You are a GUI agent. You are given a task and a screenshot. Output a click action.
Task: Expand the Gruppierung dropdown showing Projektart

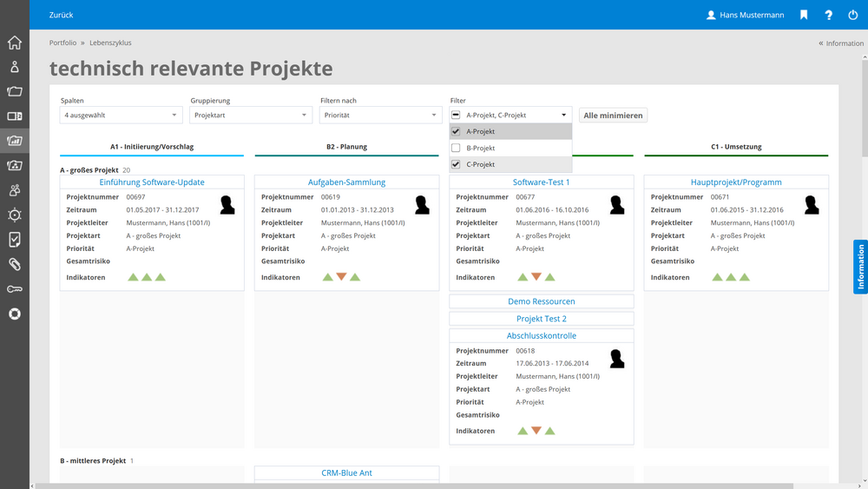251,115
